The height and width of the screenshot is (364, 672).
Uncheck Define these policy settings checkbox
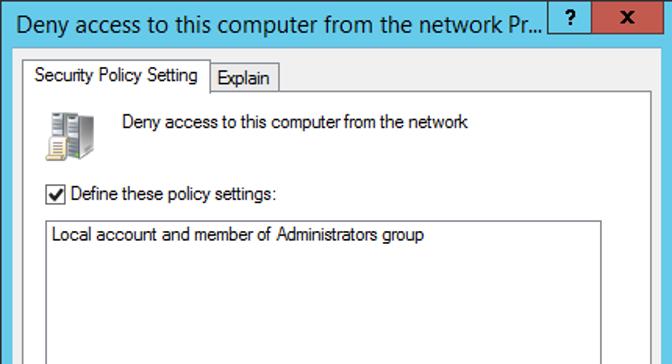pyautogui.click(x=56, y=195)
